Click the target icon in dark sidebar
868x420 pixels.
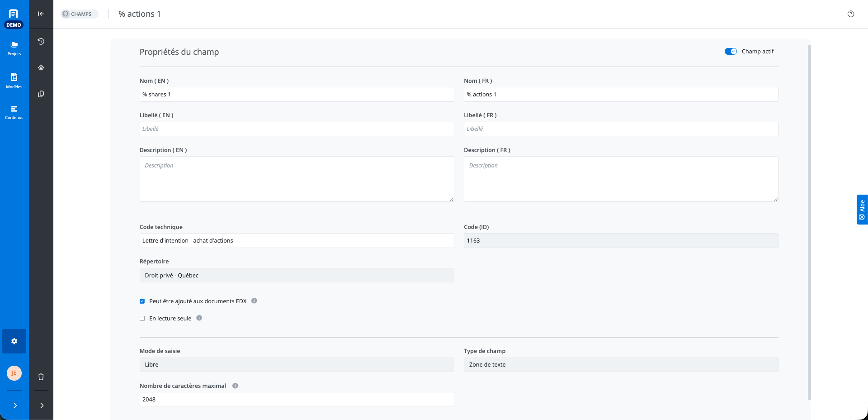(x=41, y=68)
